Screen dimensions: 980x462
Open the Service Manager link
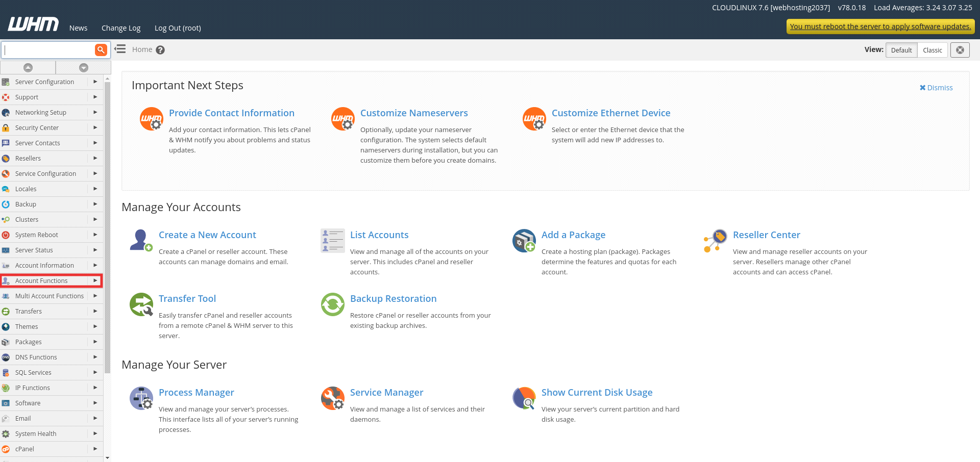point(386,393)
